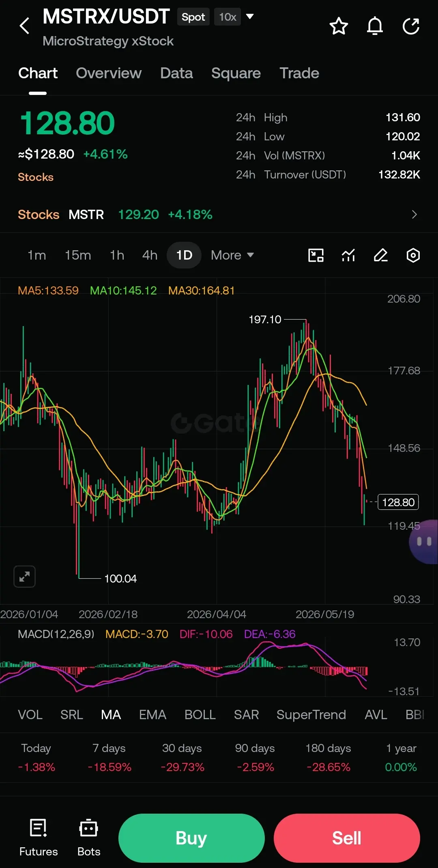
Task: Enable the SuperTrend indicator
Action: coord(311,715)
